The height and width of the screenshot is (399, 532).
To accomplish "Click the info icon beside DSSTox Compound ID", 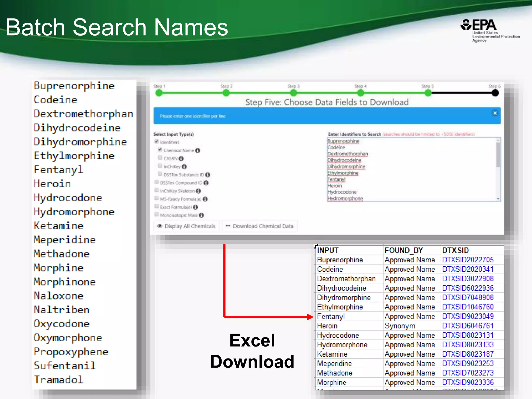I will pyautogui.click(x=206, y=183).
